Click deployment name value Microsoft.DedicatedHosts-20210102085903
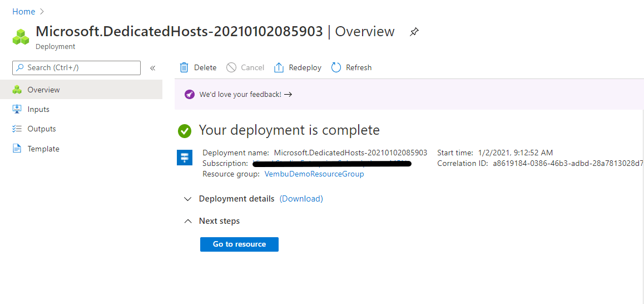Screen dimensions: 644x304 pos(350,153)
